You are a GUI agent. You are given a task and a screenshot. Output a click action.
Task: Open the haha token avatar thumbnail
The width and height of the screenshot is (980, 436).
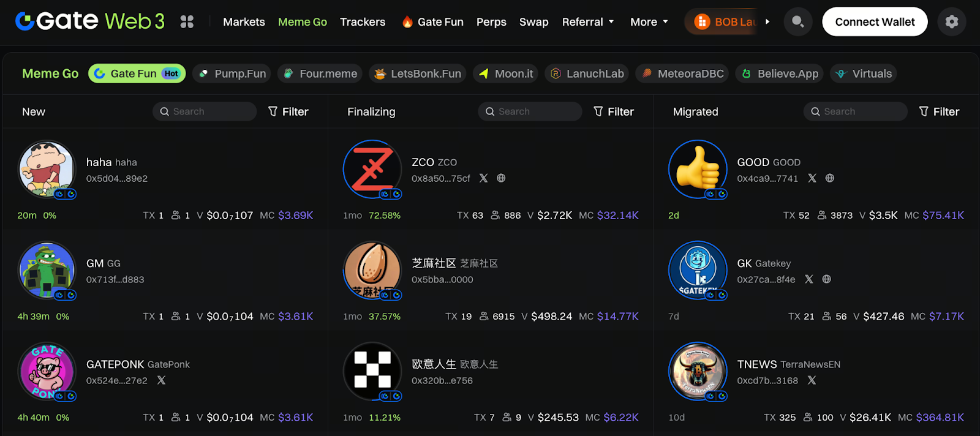tap(47, 170)
